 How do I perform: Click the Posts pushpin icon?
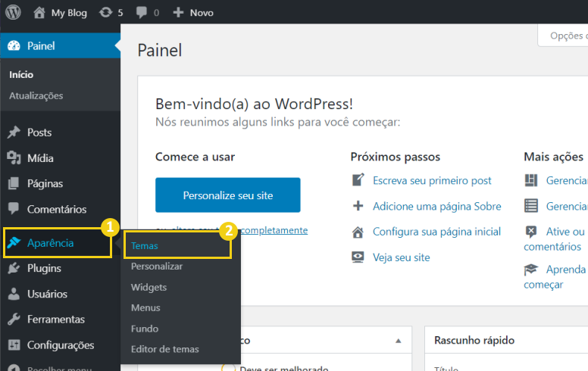point(14,132)
